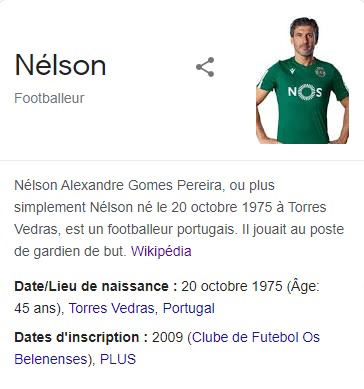This screenshot has width=364, height=389.
Task: Click the share icon next to Nélson
Action: pyautogui.click(x=205, y=67)
